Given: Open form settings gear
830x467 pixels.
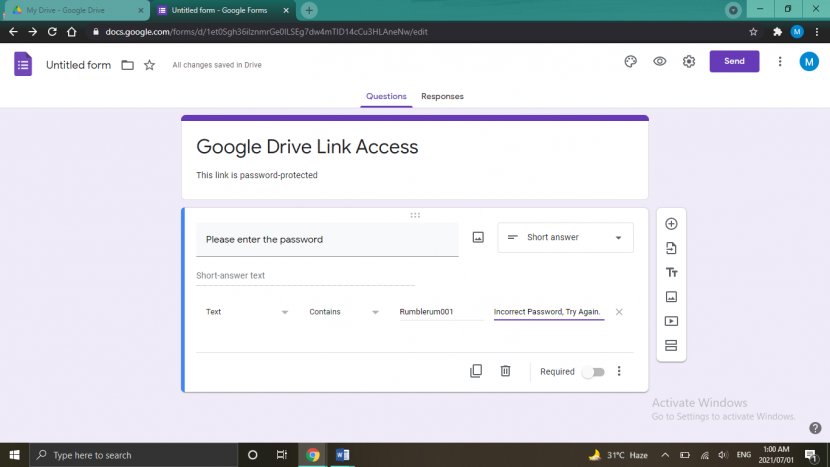Looking at the screenshot, I should pos(689,61).
